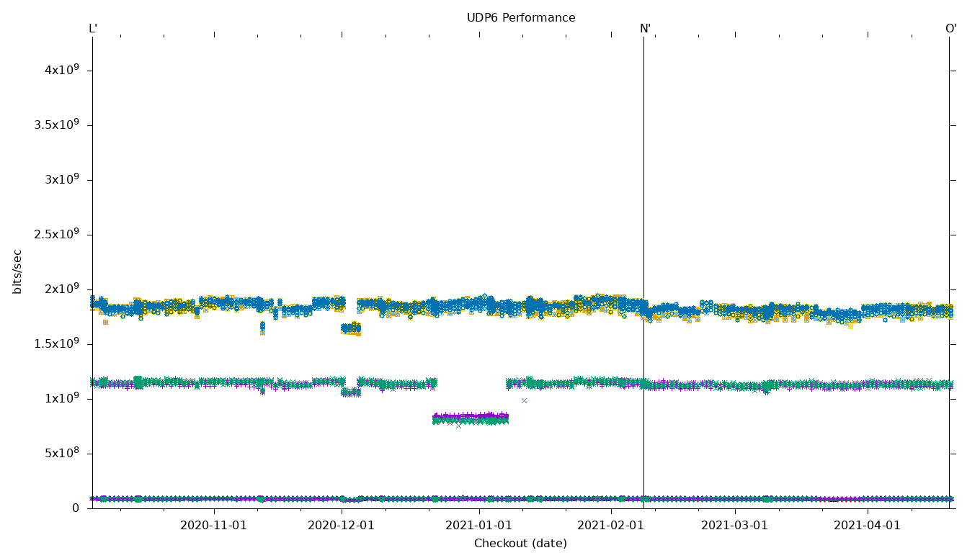Click the L' marker label
The width and height of the screenshot is (980, 553).
point(93,29)
